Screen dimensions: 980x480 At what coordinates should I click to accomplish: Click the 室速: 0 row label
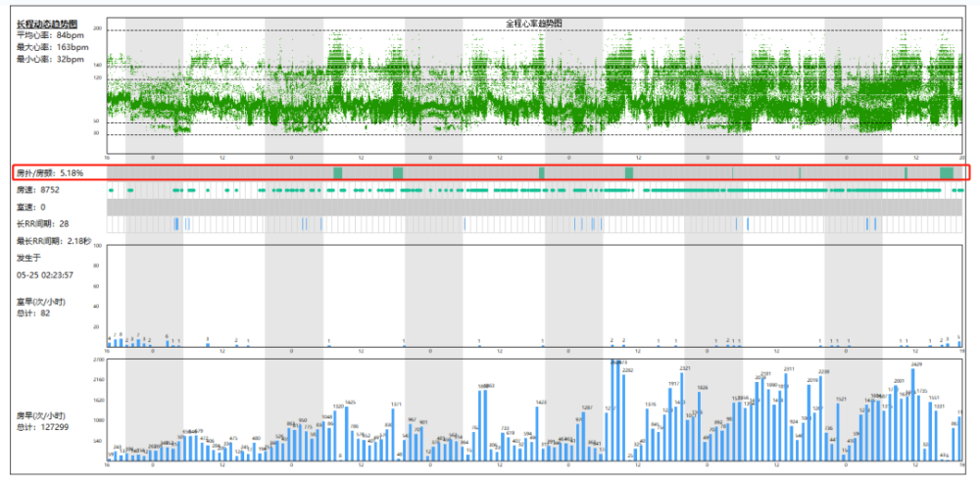click(x=30, y=207)
